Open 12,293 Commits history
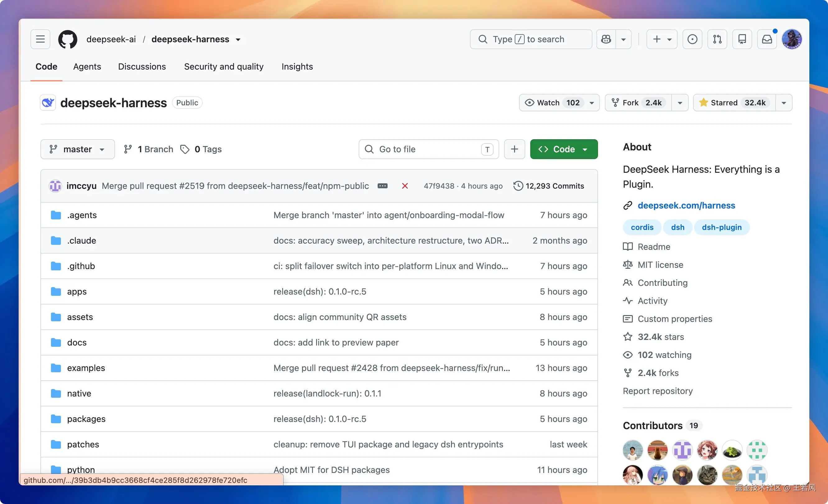 549,186
